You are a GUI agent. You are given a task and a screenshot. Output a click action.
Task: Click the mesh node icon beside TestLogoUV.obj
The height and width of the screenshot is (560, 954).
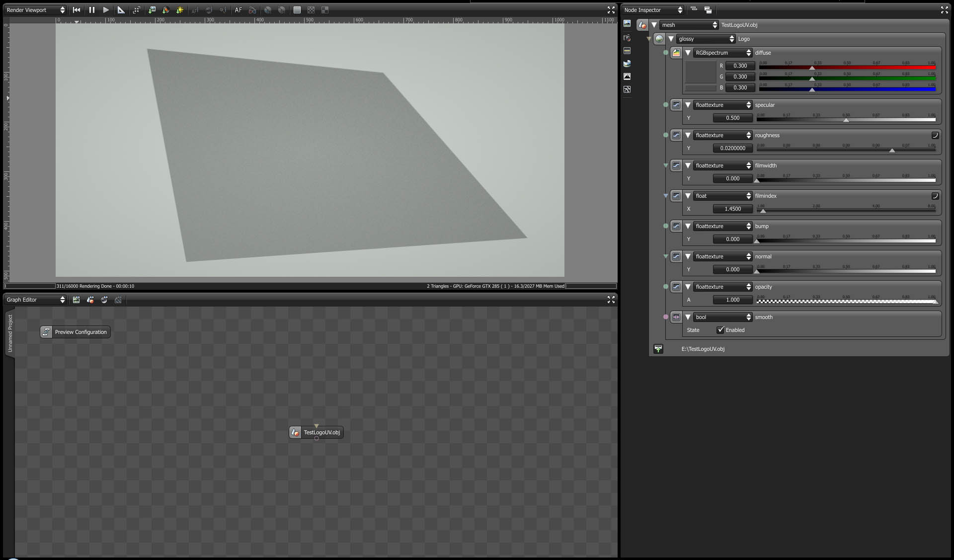[x=642, y=25]
